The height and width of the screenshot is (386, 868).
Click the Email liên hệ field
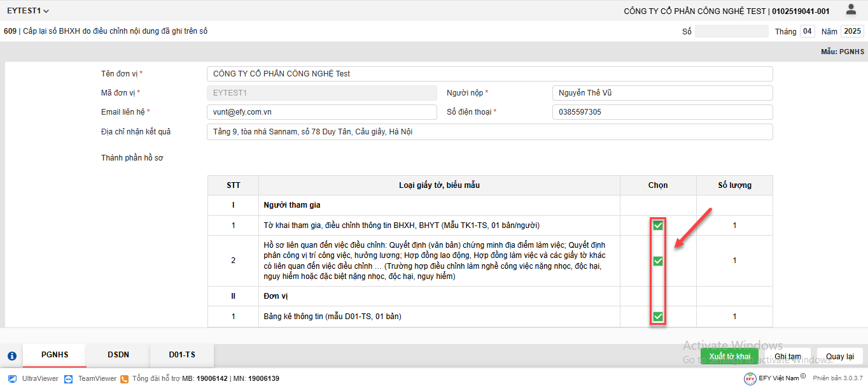322,112
